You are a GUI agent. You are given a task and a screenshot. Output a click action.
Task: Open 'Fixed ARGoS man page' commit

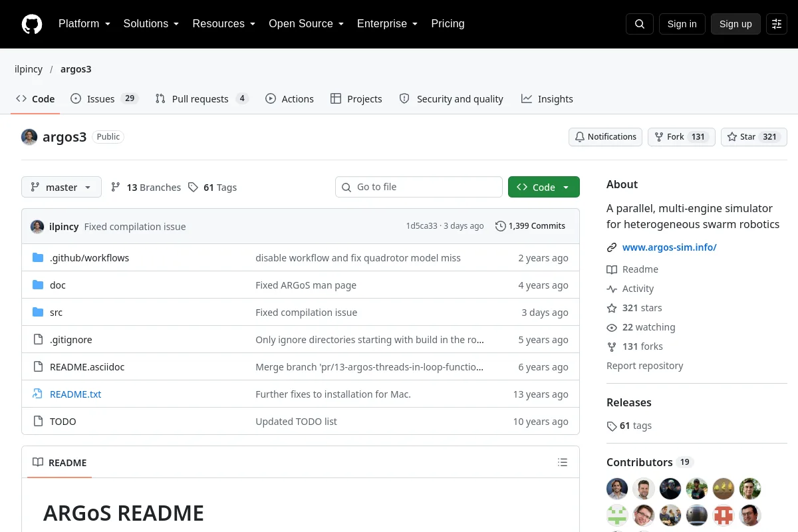click(306, 285)
